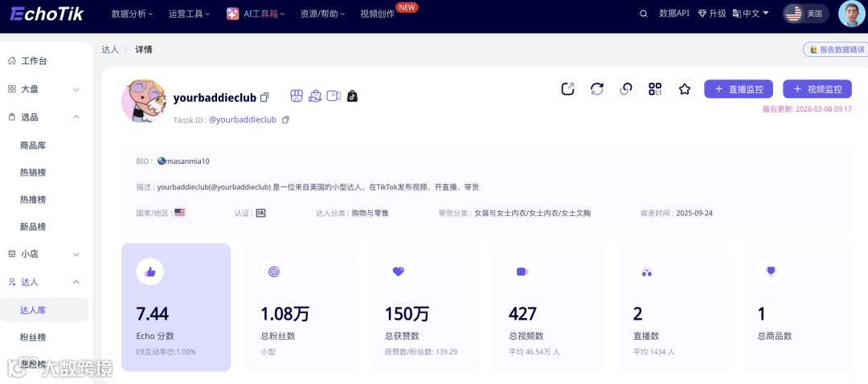The height and width of the screenshot is (384, 868).
Task: Open the user avatar in top bar
Action: 851,14
